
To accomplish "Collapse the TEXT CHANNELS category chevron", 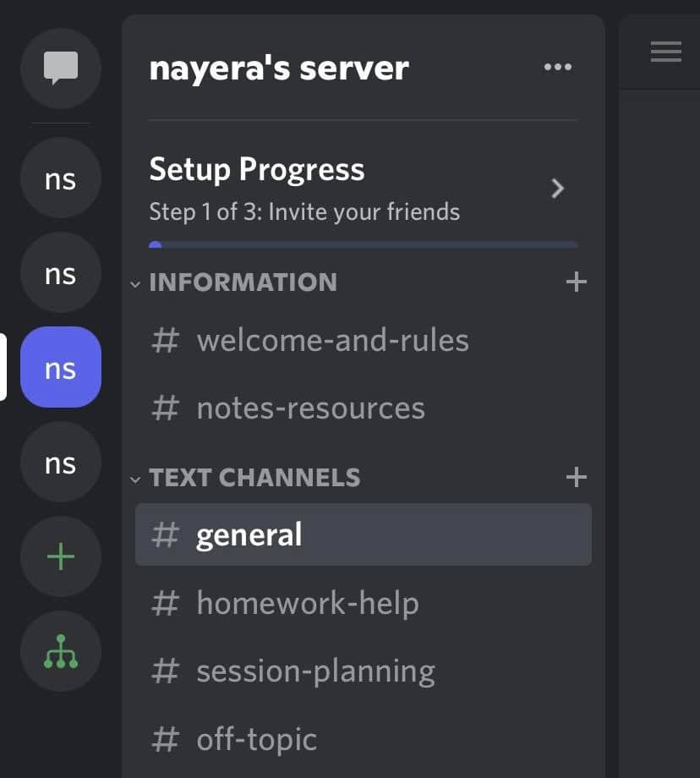I will click(x=135, y=479).
